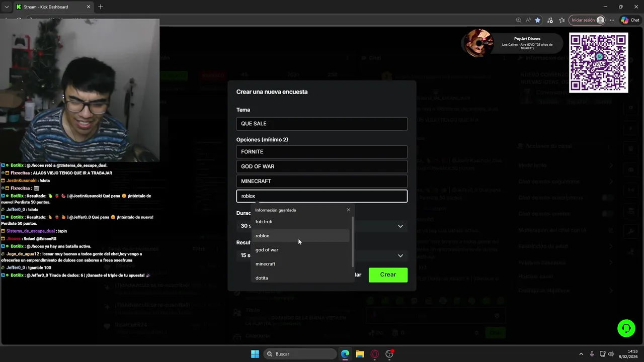Focus the MINECRAFT option field
The height and width of the screenshot is (362, 644).
321,181
